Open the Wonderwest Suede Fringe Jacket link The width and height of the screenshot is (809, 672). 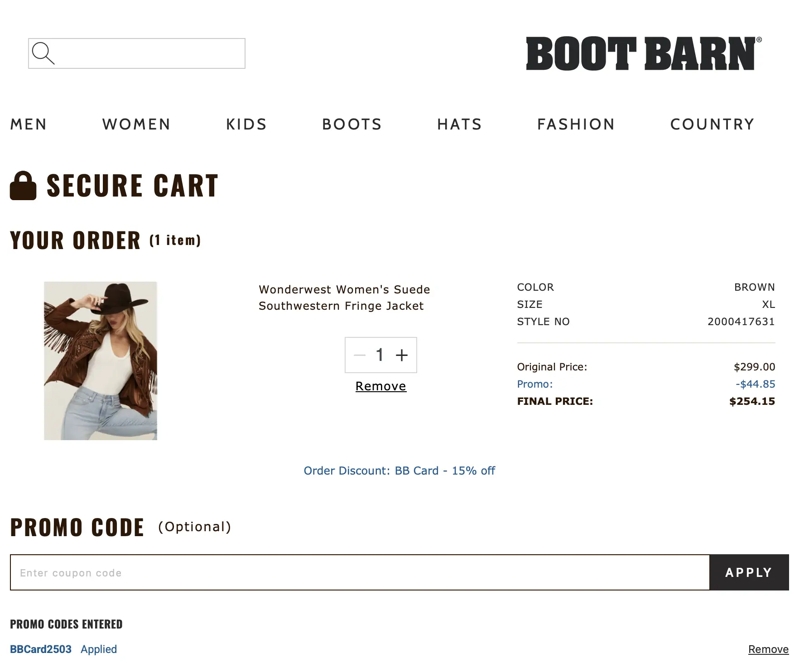coord(344,298)
